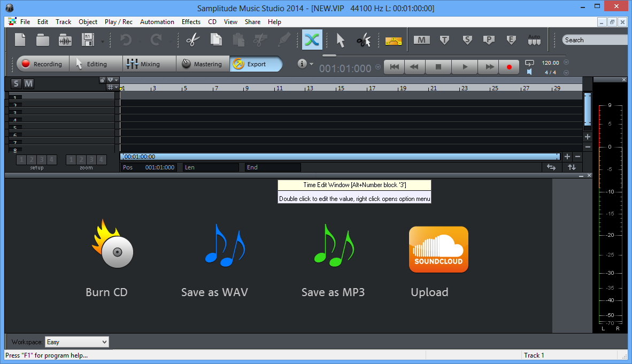Switch to the Editing tab
The height and width of the screenshot is (364, 632).
[96, 64]
